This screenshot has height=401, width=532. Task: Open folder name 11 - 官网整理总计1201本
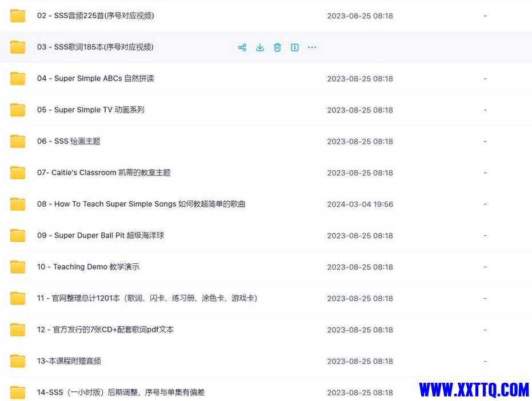coord(147,298)
